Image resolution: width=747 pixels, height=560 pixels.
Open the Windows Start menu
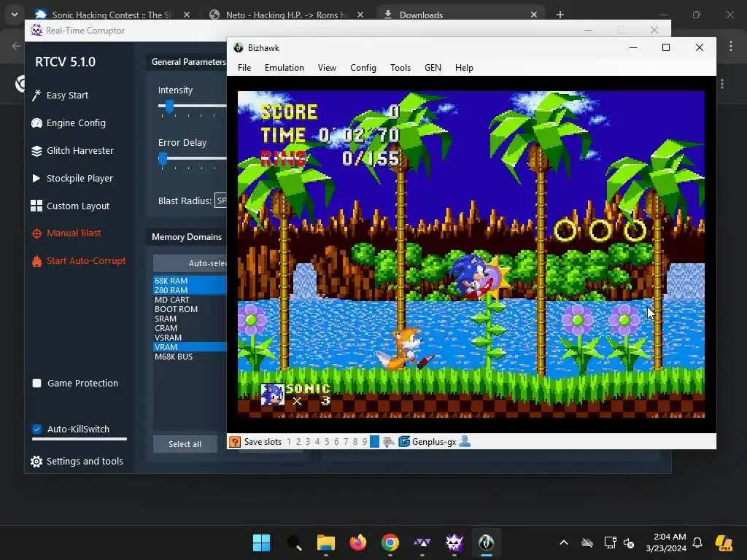261,542
